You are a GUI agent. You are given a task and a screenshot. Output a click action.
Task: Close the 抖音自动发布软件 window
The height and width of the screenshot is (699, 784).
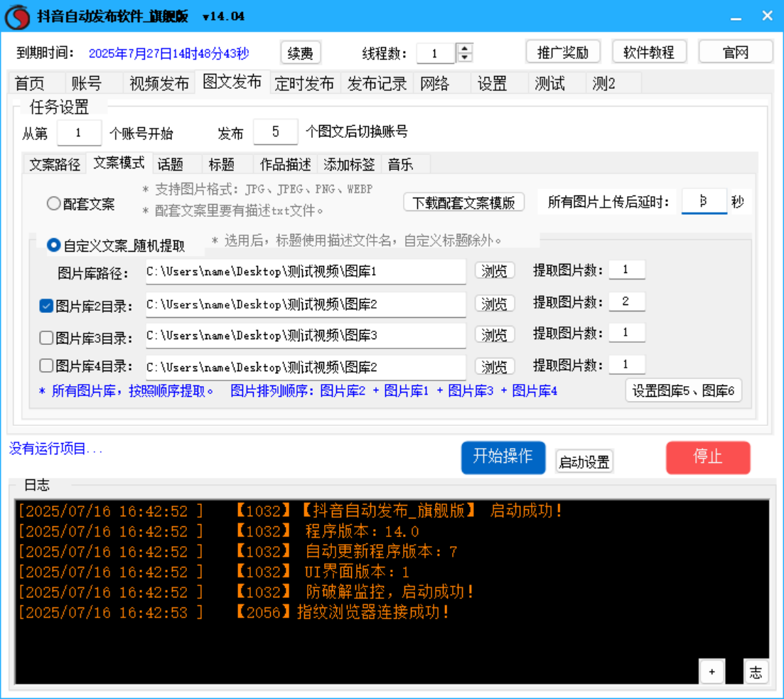point(768,16)
